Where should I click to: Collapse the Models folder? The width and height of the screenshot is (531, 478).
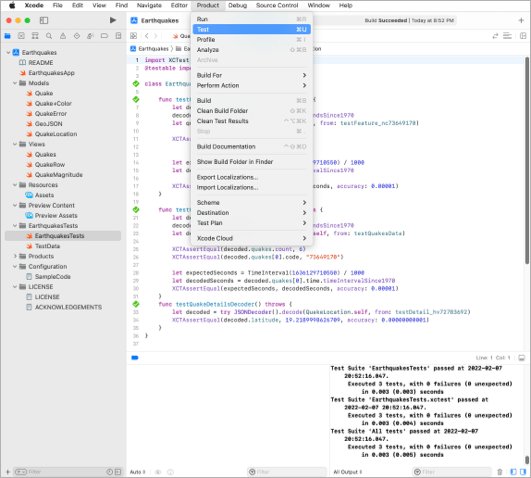point(15,83)
